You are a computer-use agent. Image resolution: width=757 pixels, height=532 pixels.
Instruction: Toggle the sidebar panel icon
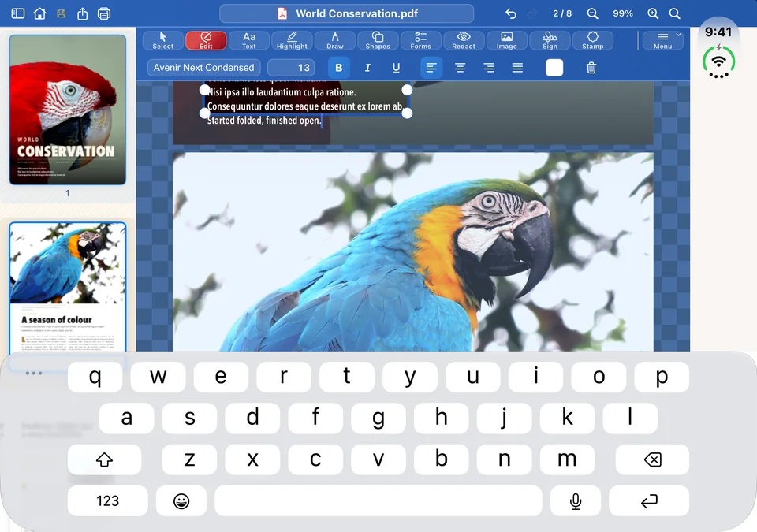[x=18, y=13]
